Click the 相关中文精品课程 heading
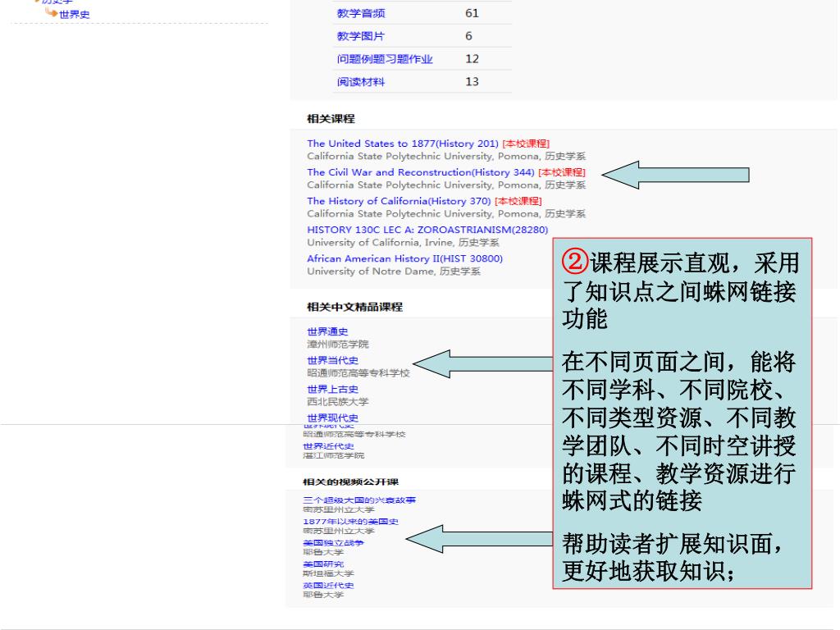The height and width of the screenshot is (630, 840). pos(354,307)
